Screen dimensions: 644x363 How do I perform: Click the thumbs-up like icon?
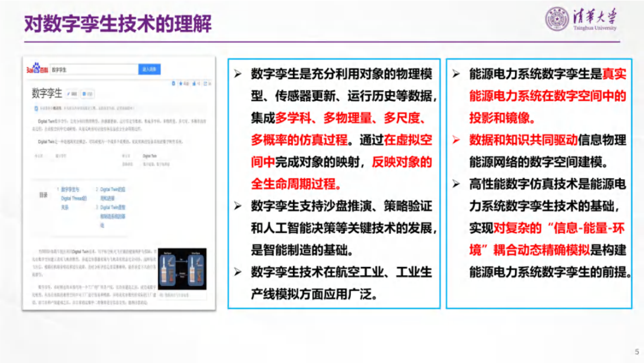point(194,83)
